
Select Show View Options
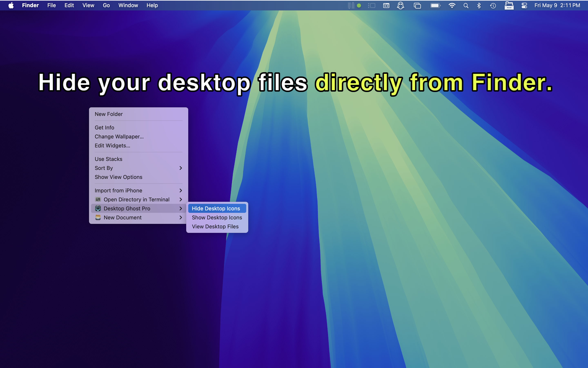pyautogui.click(x=138, y=177)
